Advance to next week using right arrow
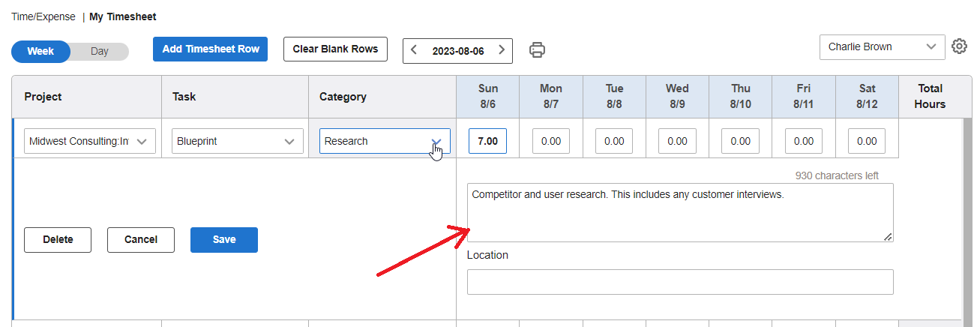 (502, 51)
